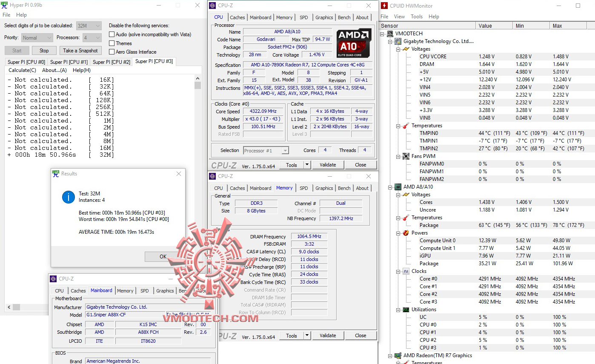This screenshot has height=364, width=595.
Task: Click the Fans PWM fan icon
Action: pyautogui.click(x=406, y=156)
